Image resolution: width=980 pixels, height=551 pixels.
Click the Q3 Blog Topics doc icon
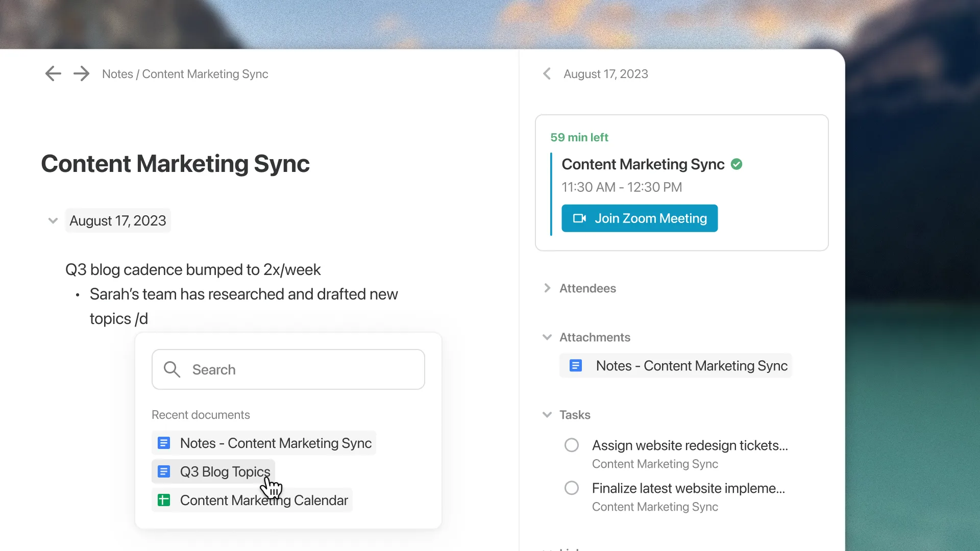[x=164, y=471]
